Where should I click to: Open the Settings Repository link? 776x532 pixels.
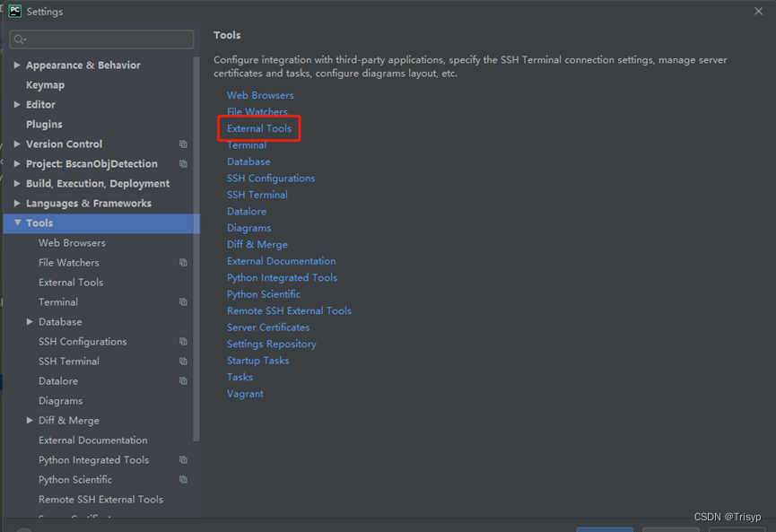pyautogui.click(x=272, y=344)
